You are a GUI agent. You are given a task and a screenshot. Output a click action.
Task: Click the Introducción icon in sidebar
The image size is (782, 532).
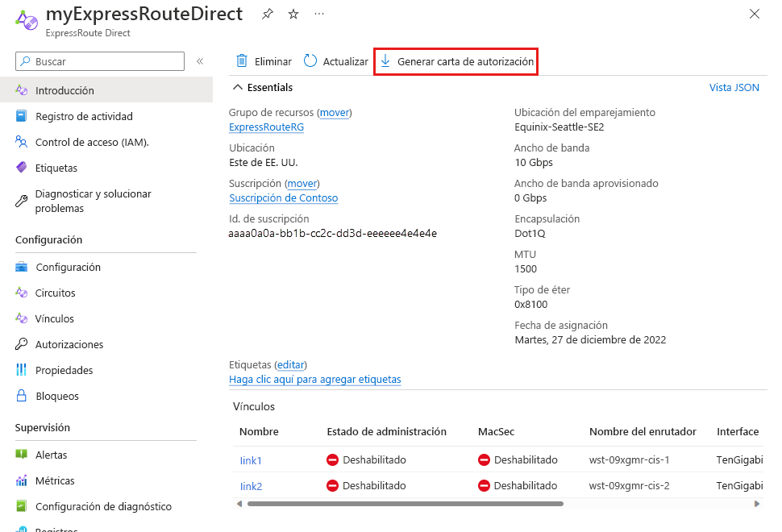[x=22, y=90]
